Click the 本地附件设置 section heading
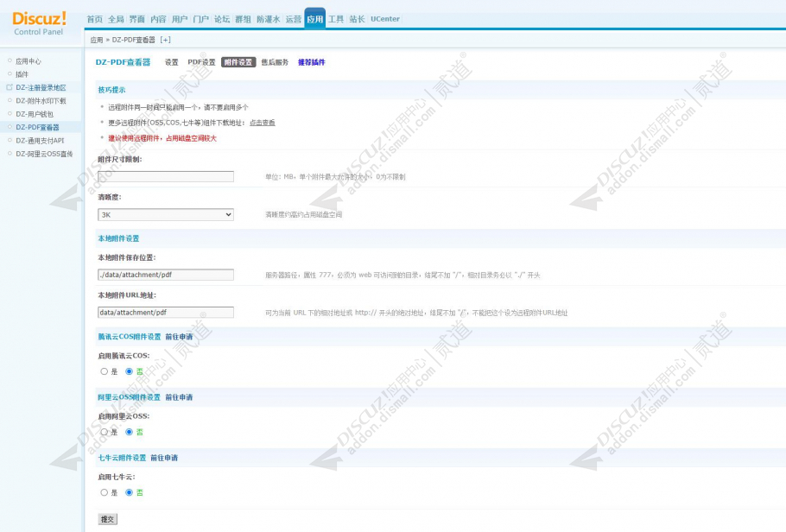Viewport: 786px width, 532px height. click(x=118, y=238)
